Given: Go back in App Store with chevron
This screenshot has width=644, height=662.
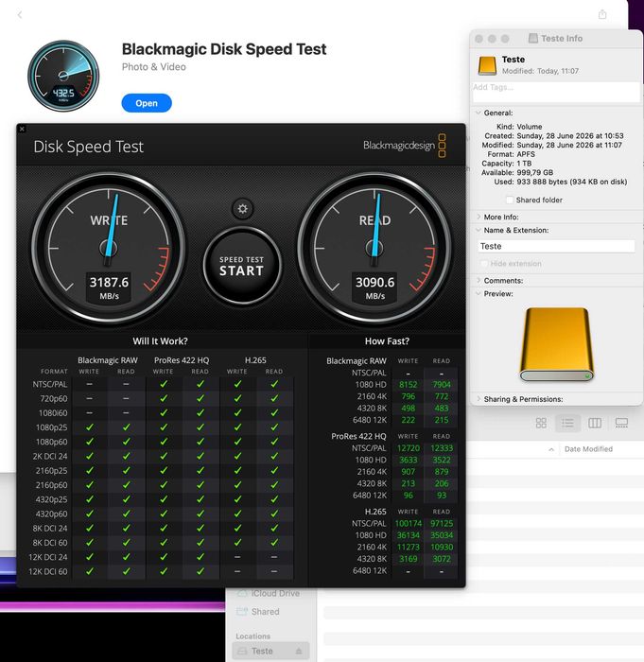Looking at the screenshot, I should (20, 15).
